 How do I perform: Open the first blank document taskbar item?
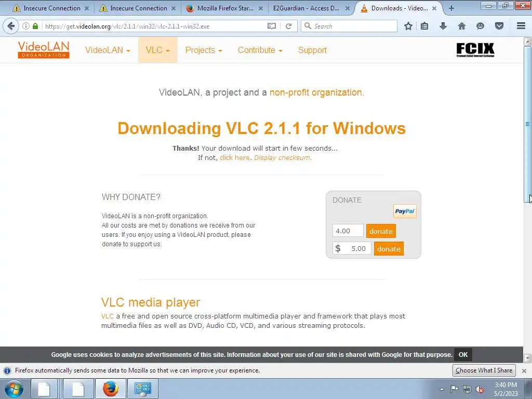pyautogui.click(x=45, y=389)
